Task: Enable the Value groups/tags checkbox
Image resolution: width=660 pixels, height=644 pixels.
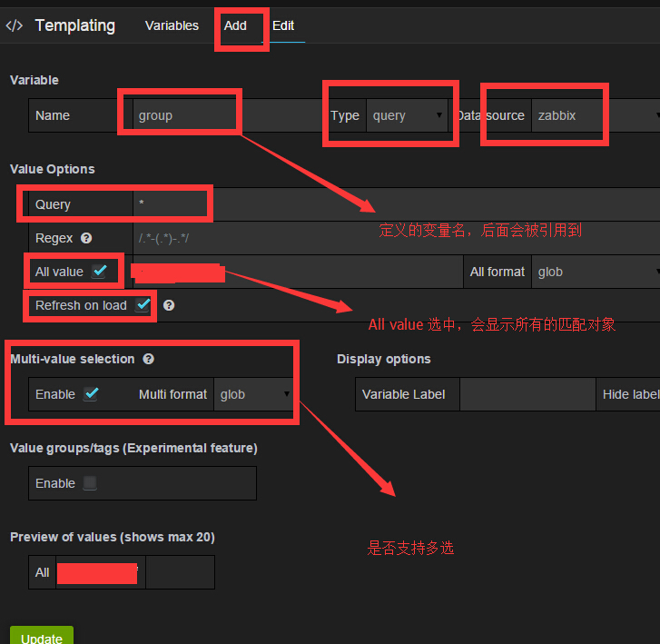Action: [90, 483]
